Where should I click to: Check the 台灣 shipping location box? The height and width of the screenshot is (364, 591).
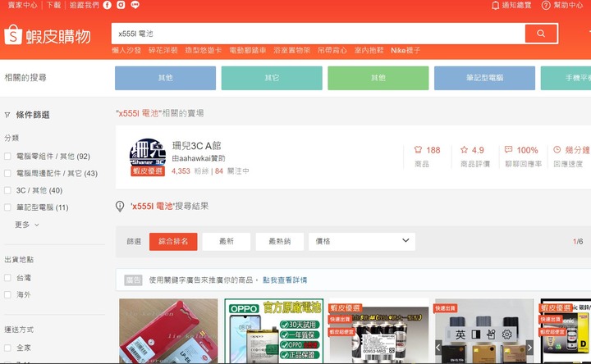7,277
